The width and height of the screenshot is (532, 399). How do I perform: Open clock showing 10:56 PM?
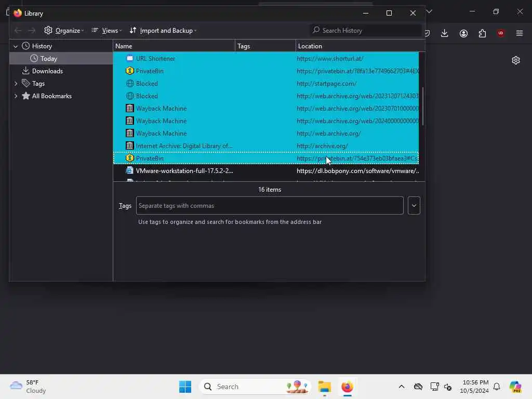(474, 387)
